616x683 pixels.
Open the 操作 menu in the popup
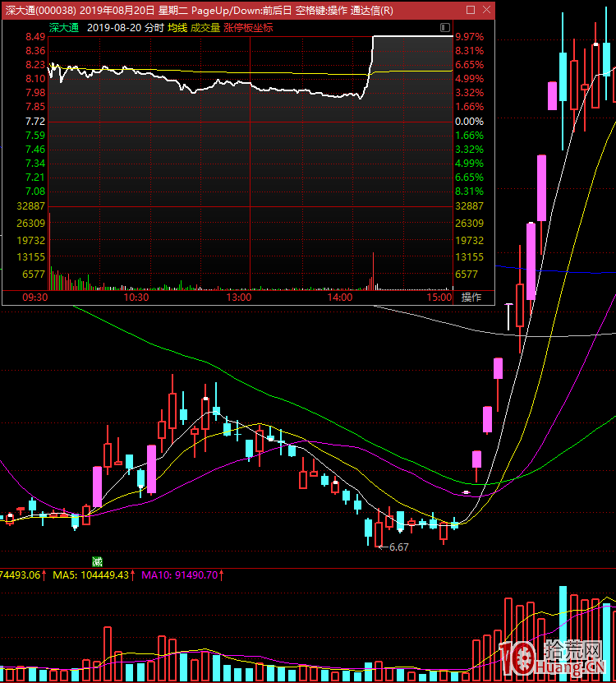pos(471,298)
